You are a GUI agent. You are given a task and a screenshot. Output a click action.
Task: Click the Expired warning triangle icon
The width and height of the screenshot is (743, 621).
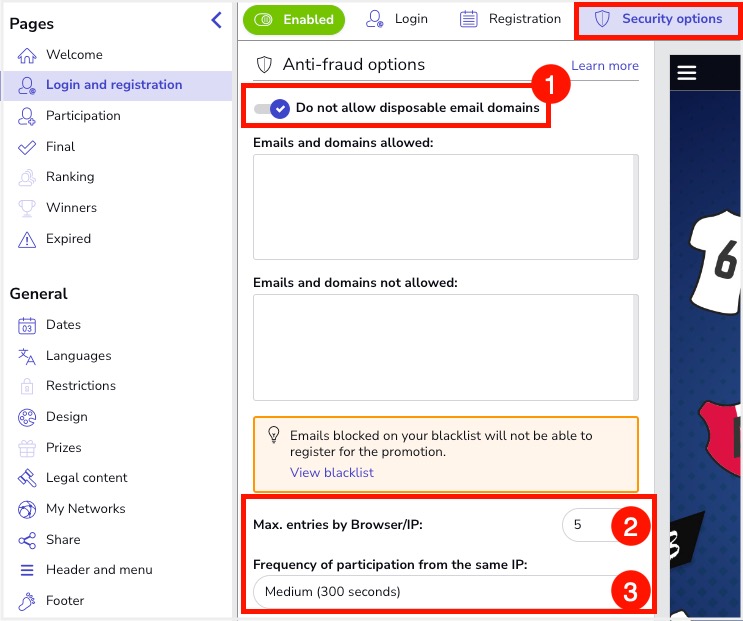coord(27,240)
